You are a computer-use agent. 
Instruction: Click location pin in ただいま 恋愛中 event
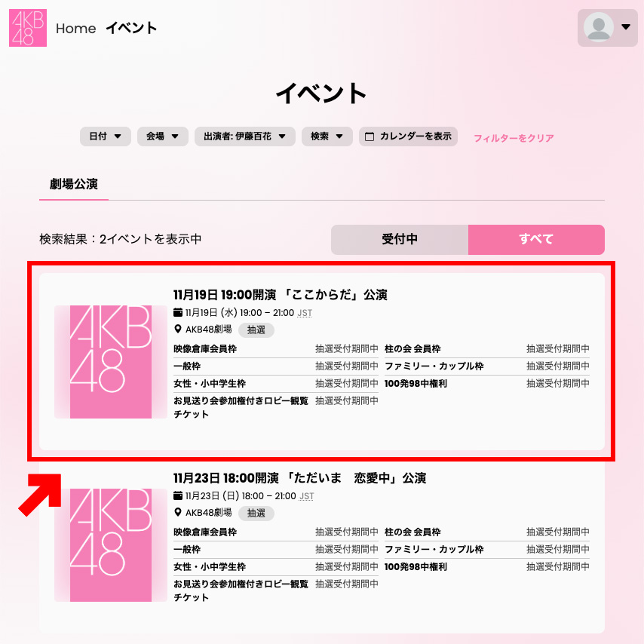178,512
